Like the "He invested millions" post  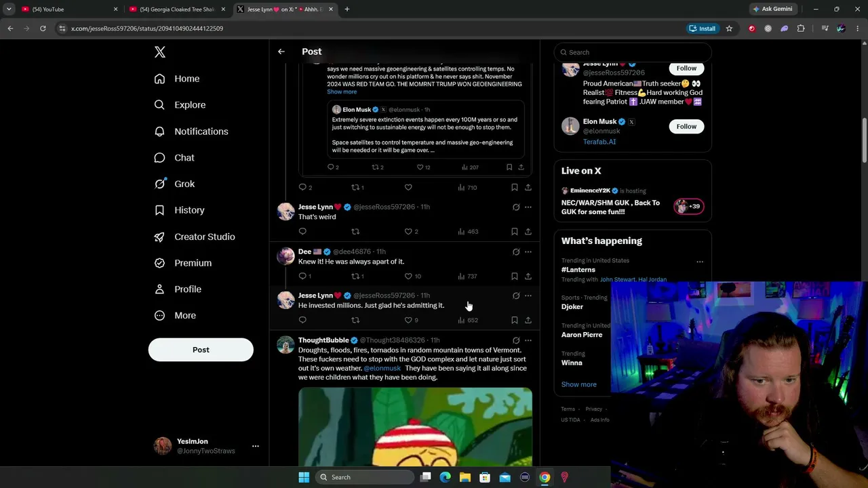[408, 321]
